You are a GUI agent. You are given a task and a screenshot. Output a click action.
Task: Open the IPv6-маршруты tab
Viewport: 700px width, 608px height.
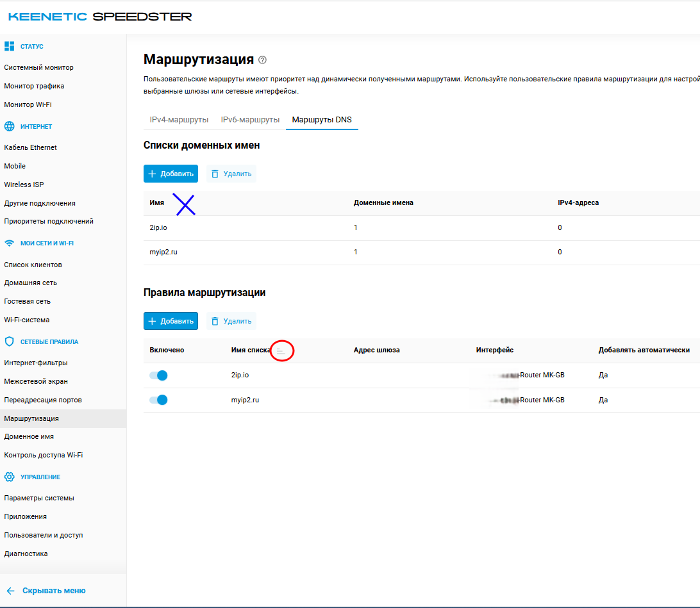[x=250, y=120]
